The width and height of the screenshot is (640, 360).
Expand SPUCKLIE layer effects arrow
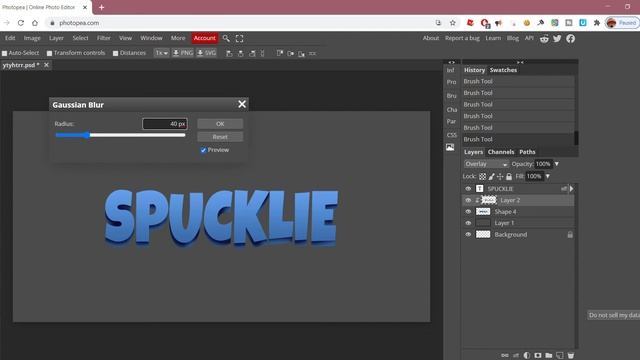(x=571, y=189)
